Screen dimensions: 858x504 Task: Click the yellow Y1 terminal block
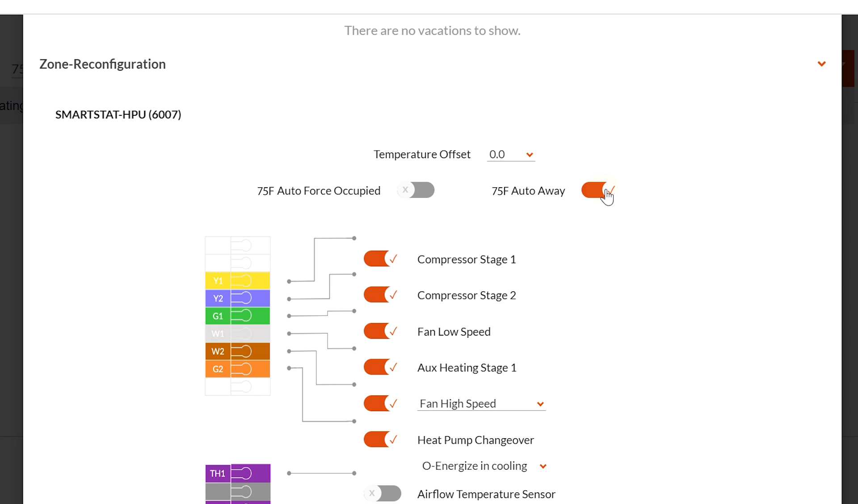(x=237, y=281)
